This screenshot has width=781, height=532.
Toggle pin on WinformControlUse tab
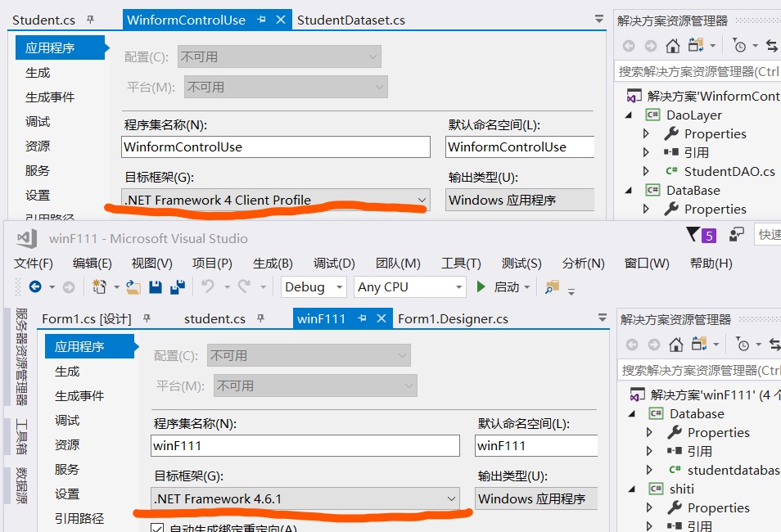coord(261,20)
